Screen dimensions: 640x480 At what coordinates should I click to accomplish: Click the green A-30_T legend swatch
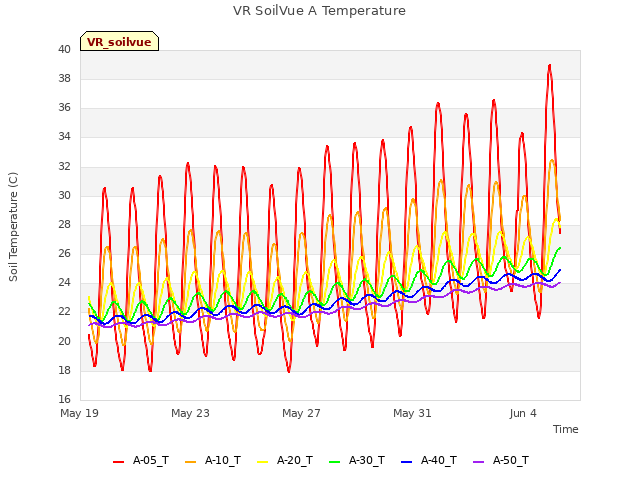334,462
